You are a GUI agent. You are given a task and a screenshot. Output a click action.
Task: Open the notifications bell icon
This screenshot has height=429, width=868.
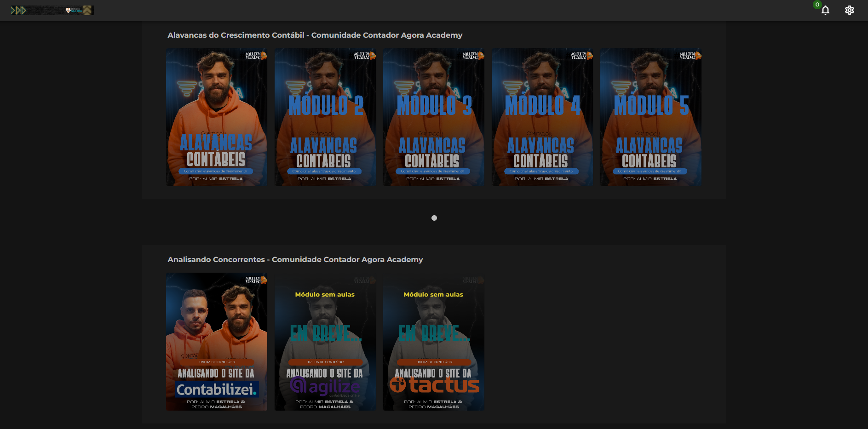(x=825, y=10)
